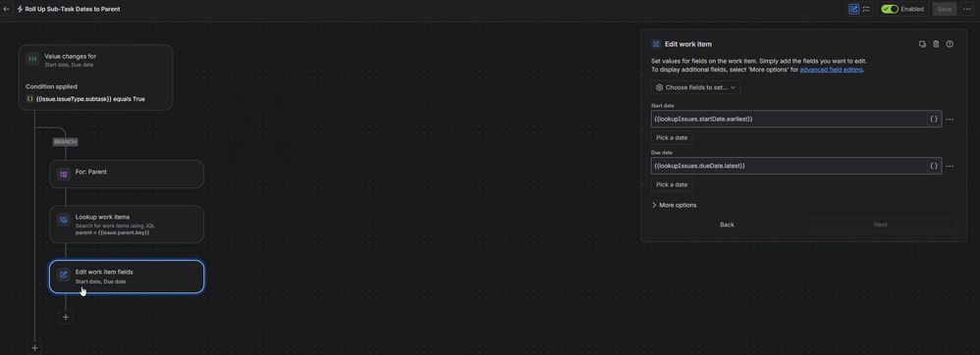Click the BRANCH label
Screen dimensions: 980x355
(65, 141)
